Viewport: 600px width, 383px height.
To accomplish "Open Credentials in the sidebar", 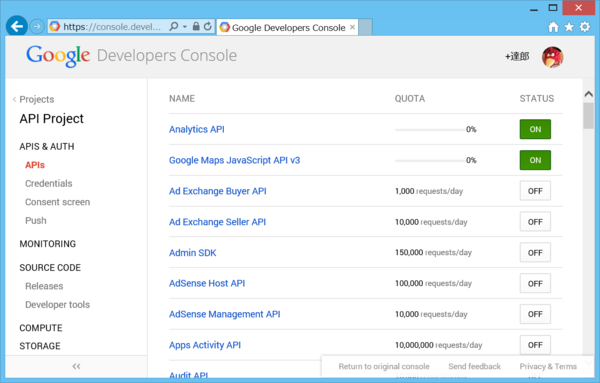I will pos(49,184).
